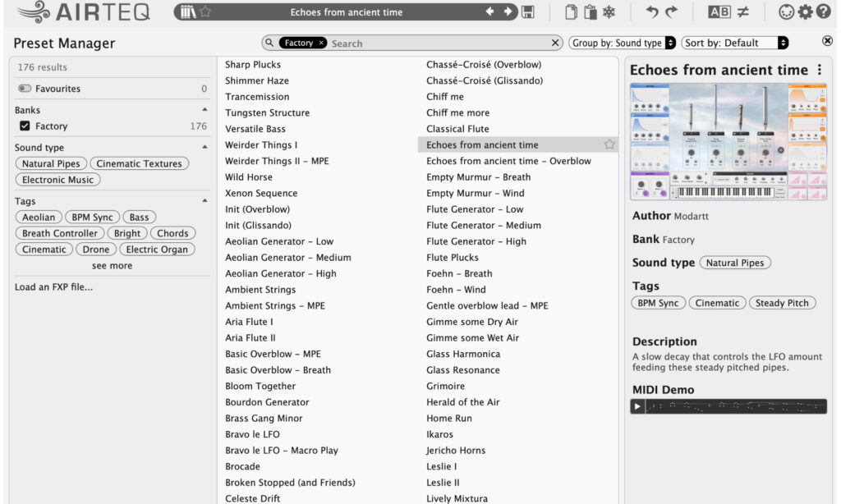Select the Classical Flute preset

(457, 129)
